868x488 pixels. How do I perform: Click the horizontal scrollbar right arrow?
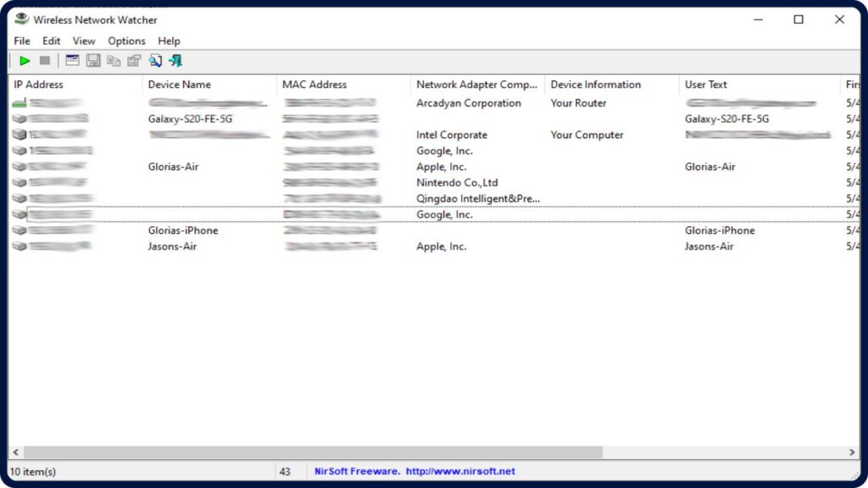pos(853,452)
